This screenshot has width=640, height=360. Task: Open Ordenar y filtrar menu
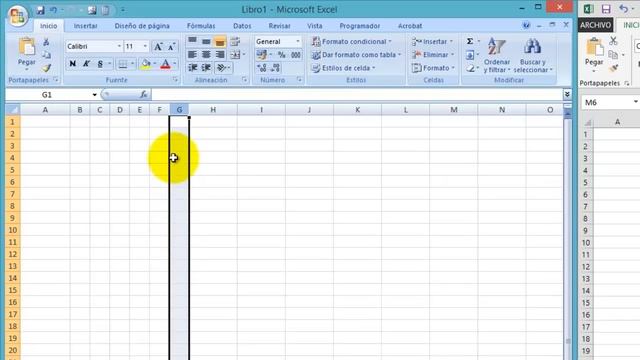[497, 56]
